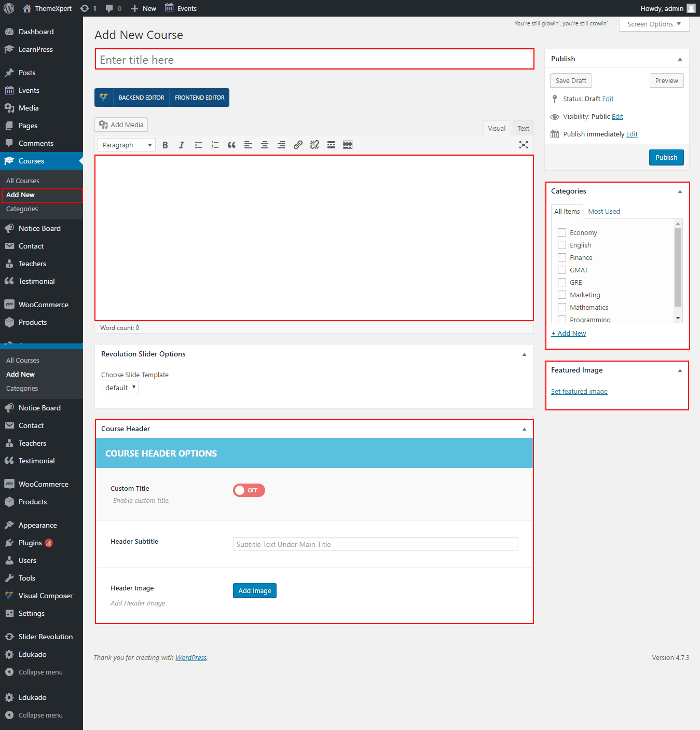Click the Enter title here field

314,60
